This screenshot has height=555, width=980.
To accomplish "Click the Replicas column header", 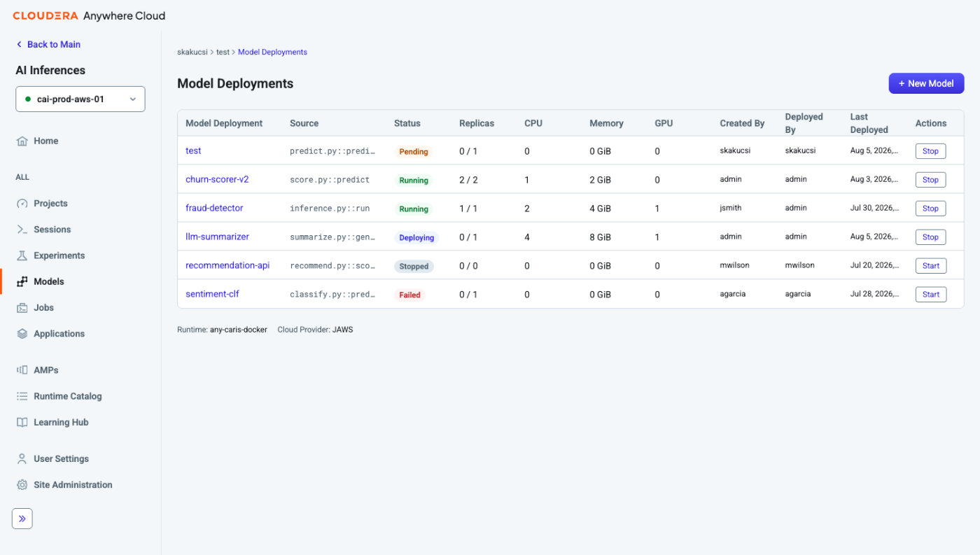I will tap(477, 123).
